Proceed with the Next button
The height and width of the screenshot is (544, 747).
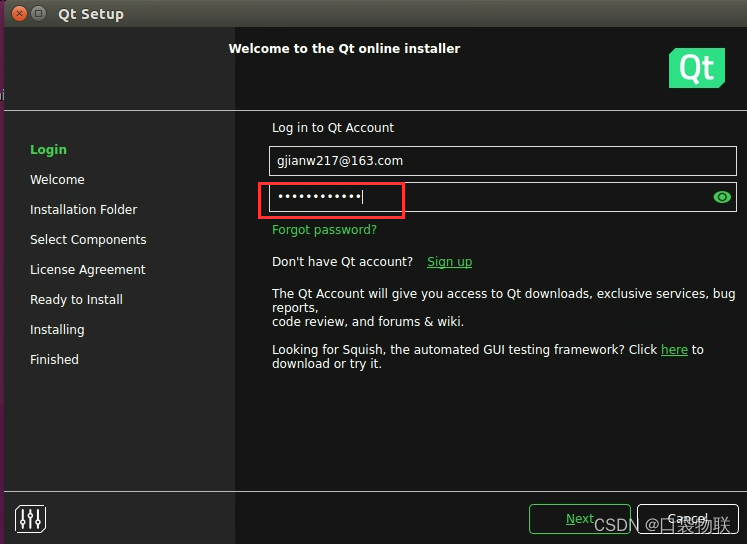[580, 519]
